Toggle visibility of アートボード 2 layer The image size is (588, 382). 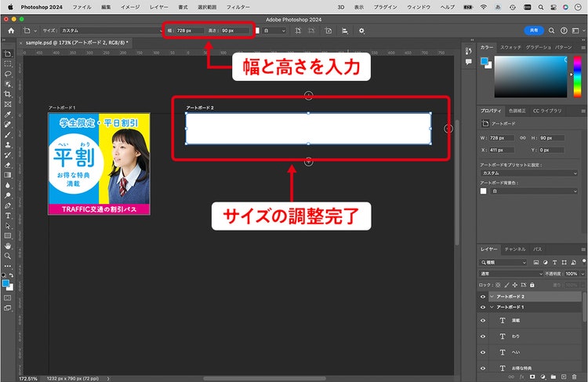pos(483,297)
